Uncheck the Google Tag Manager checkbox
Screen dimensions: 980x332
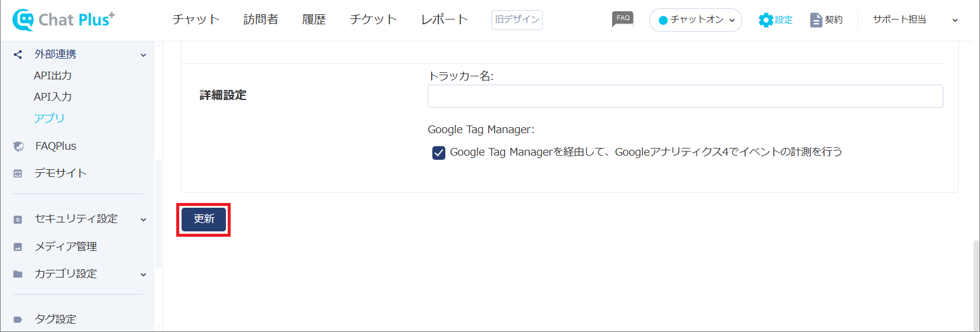[439, 153]
